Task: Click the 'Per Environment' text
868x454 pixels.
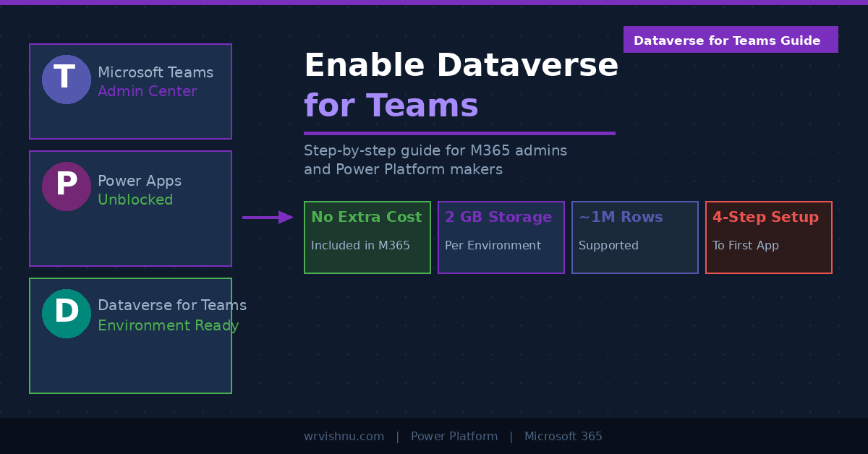Action: pos(493,246)
